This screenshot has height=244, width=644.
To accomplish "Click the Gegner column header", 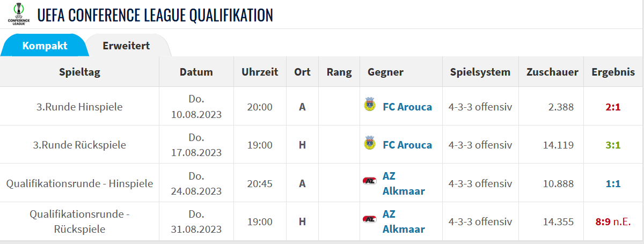I will pos(385,72).
